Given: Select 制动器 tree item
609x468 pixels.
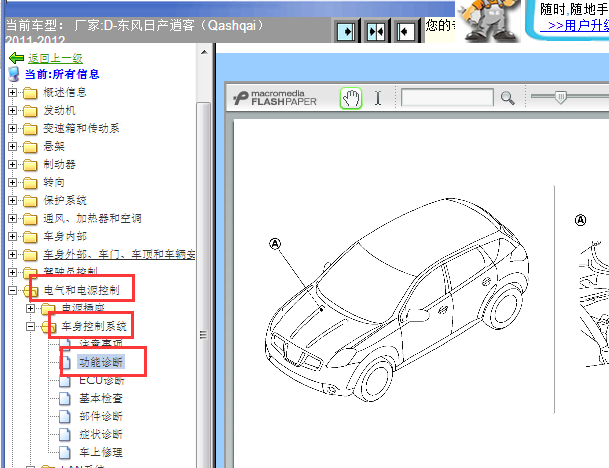Looking at the screenshot, I should click(59, 164).
